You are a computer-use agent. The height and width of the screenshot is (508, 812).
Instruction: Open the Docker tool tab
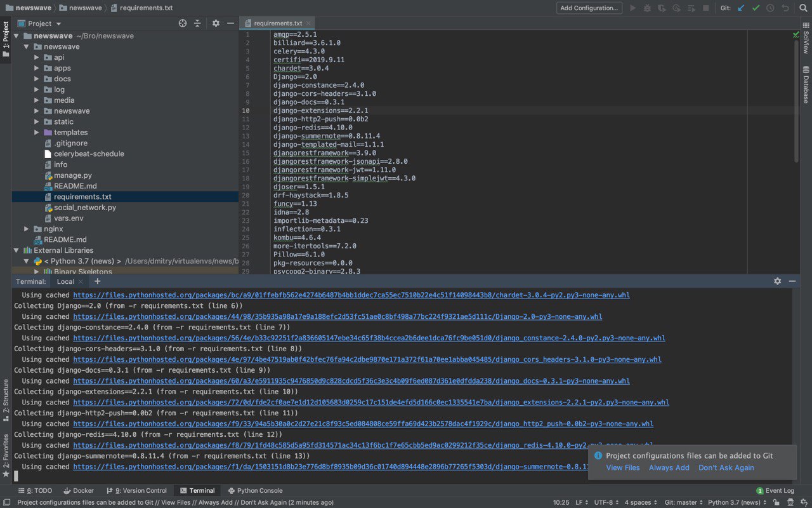78,490
